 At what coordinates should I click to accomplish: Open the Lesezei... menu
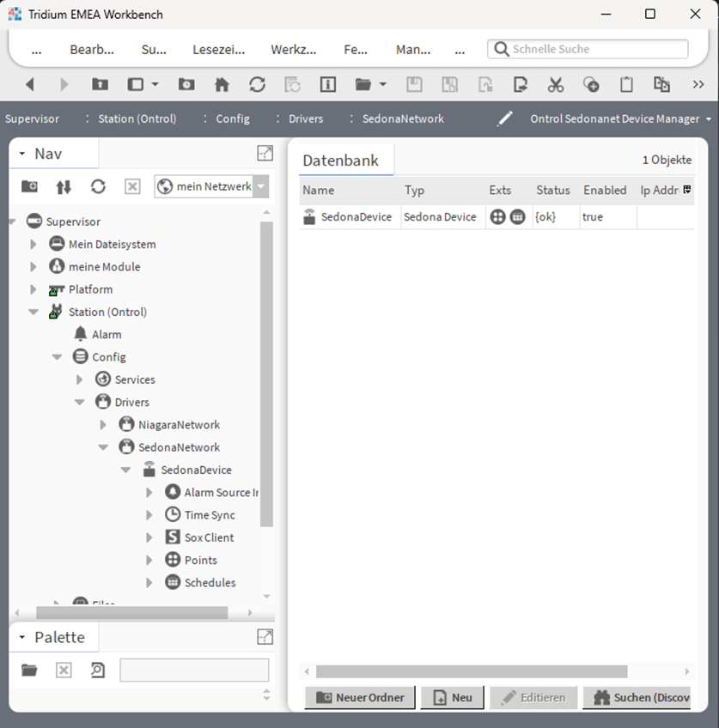pyautogui.click(x=219, y=50)
